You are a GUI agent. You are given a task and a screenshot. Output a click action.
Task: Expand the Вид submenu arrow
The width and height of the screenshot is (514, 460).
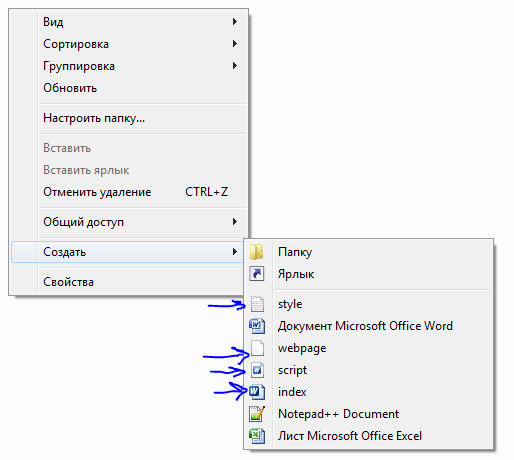point(235,22)
